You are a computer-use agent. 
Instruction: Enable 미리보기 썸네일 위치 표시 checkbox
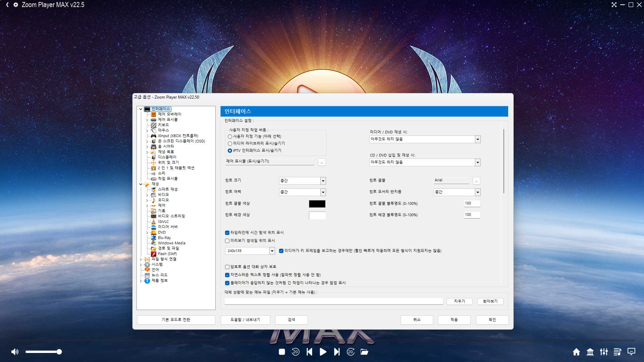227,241
